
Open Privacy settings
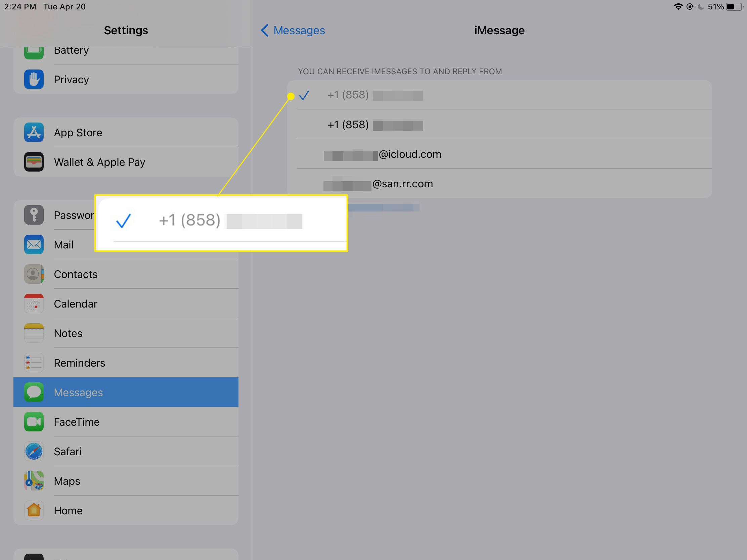click(126, 79)
